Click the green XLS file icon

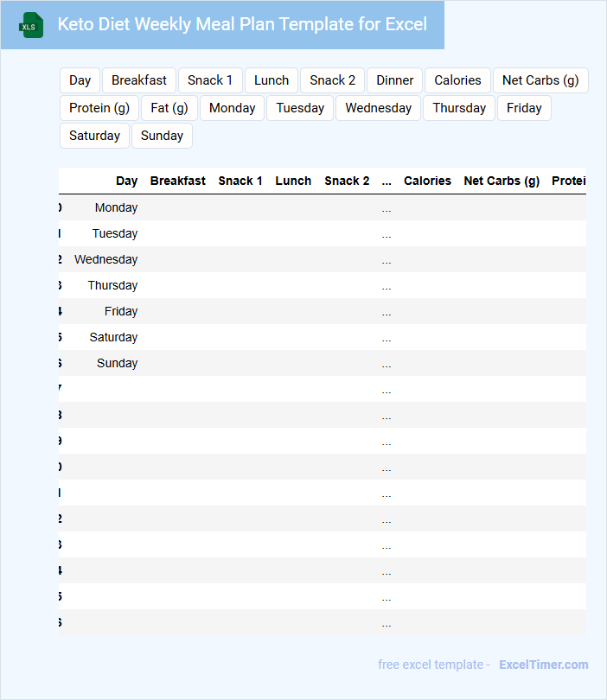click(31, 25)
